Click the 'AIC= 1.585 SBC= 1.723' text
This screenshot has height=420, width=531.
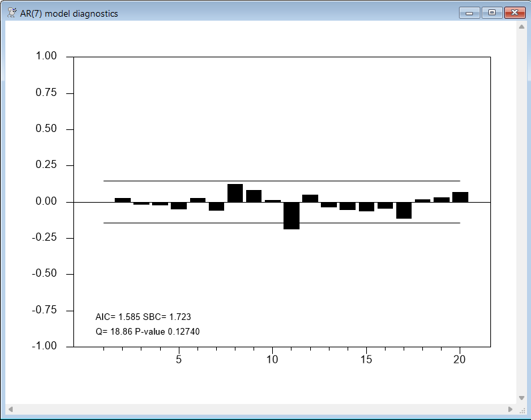(x=143, y=317)
